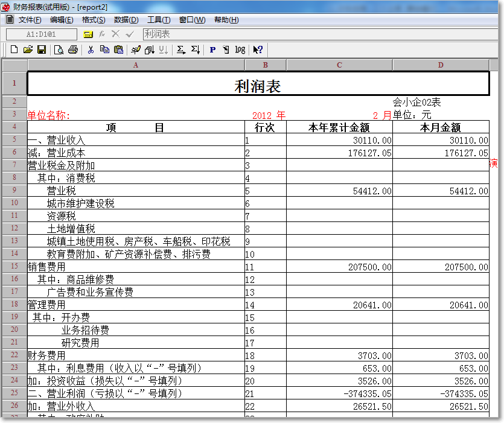Click the A1:D1@1 name box
504x423 pixels.
pyautogui.click(x=42, y=34)
